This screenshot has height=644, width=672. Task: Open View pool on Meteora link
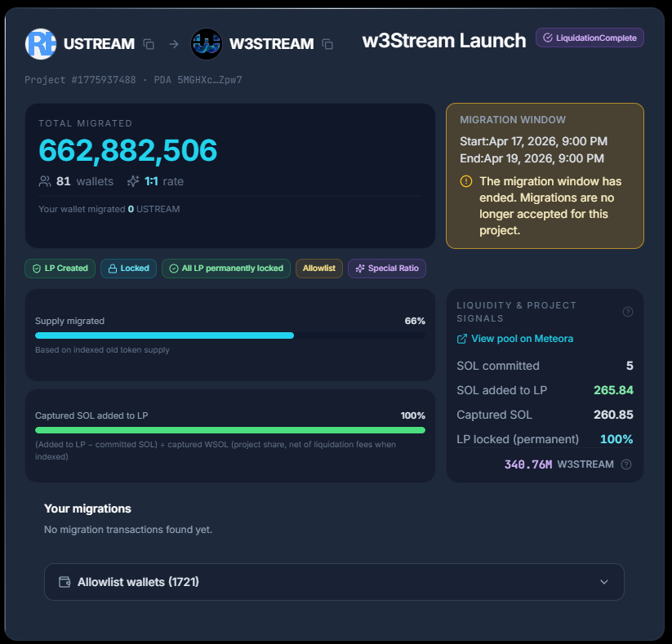[514, 339]
